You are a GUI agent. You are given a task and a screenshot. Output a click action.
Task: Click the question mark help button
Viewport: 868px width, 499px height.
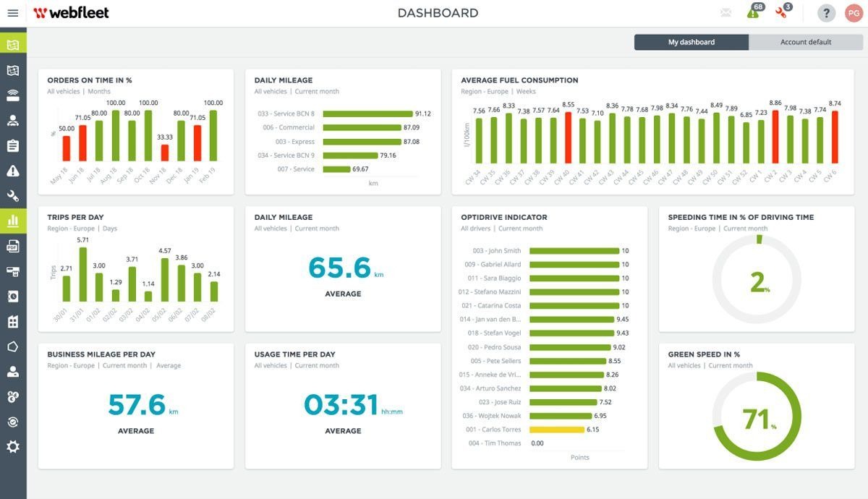(x=826, y=13)
